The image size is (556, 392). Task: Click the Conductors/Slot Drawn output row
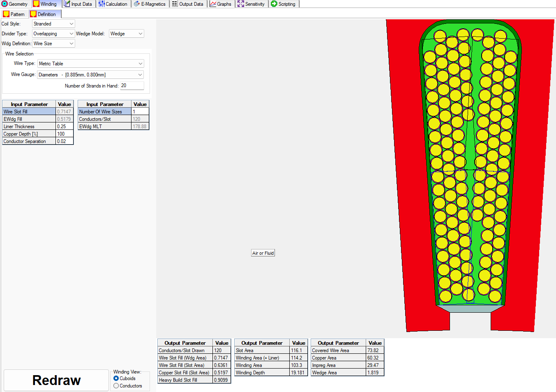pos(194,350)
